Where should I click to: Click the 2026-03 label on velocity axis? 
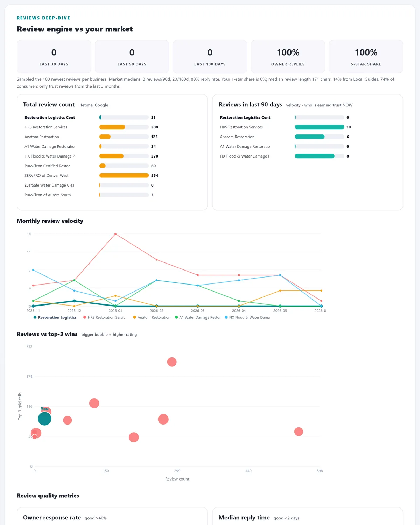pos(198,311)
